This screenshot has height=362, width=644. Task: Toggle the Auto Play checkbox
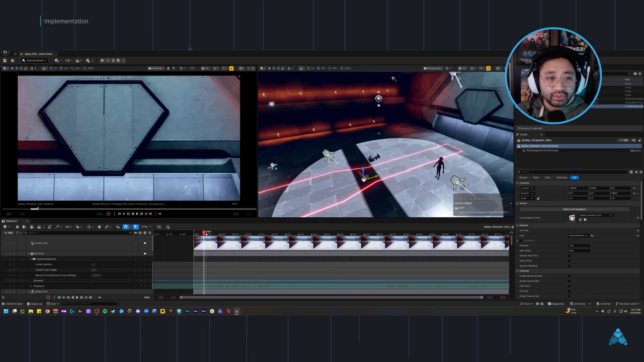(569, 230)
